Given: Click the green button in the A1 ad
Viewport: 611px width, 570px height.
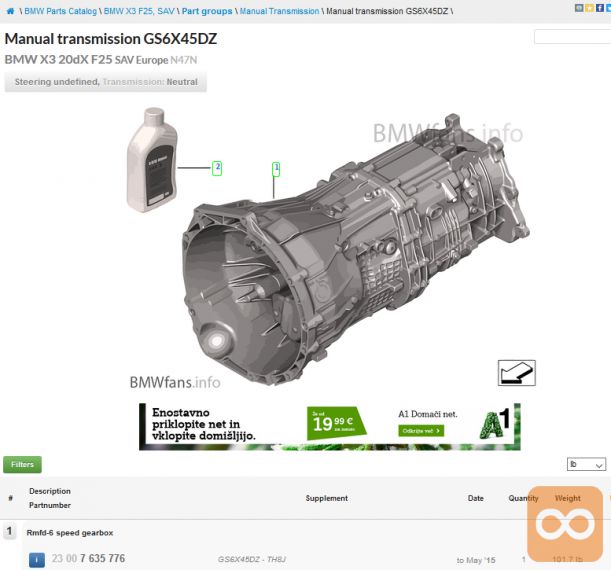Looking at the screenshot, I should [x=421, y=431].
